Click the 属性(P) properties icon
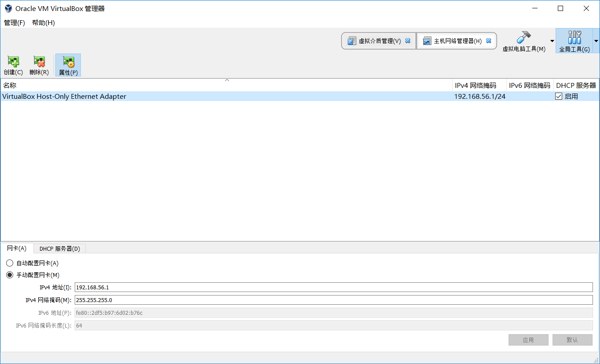Viewport: 600px width, 364px height. 68,65
